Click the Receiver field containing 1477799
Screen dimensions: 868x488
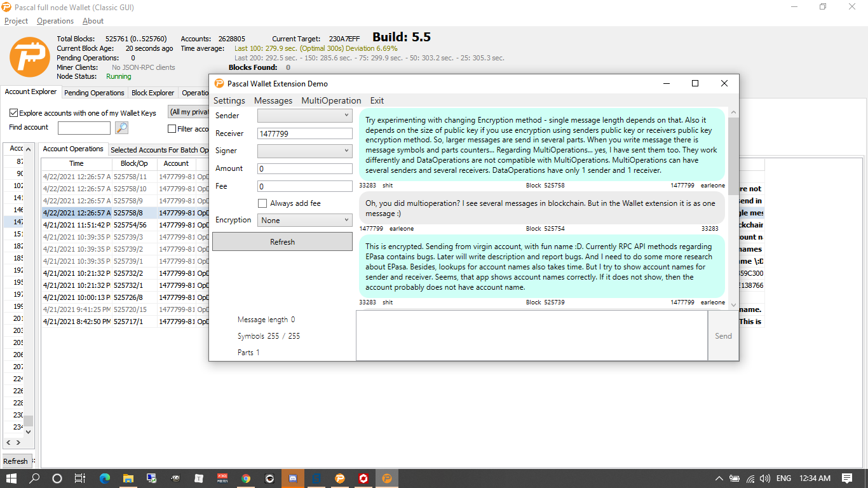304,133
